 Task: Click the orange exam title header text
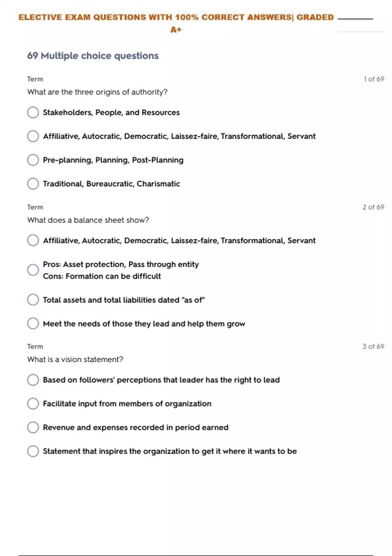(176, 18)
